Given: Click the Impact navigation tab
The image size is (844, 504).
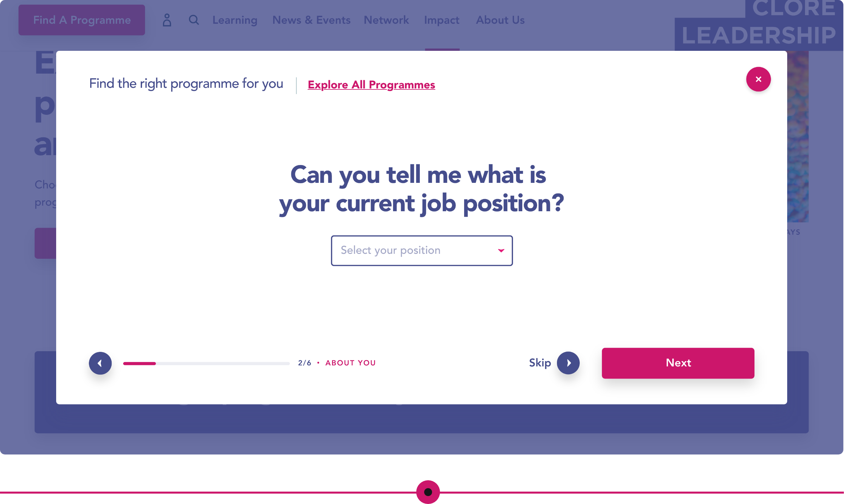Looking at the screenshot, I should (x=442, y=20).
